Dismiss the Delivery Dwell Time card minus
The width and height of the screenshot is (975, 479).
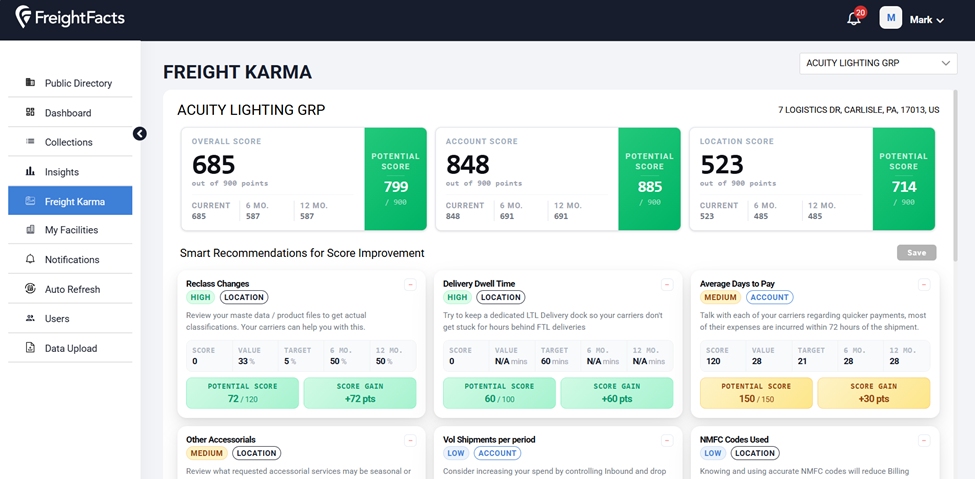coord(667,285)
